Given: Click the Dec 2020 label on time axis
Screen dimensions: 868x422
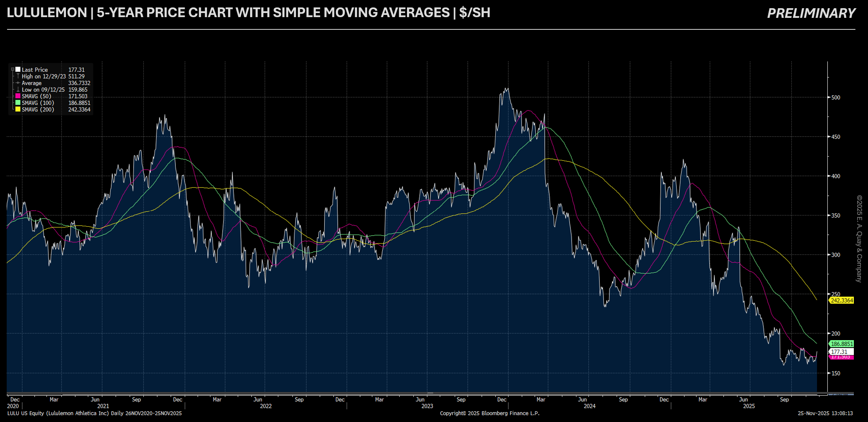Looking at the screenshot, I should coord(15,400).
